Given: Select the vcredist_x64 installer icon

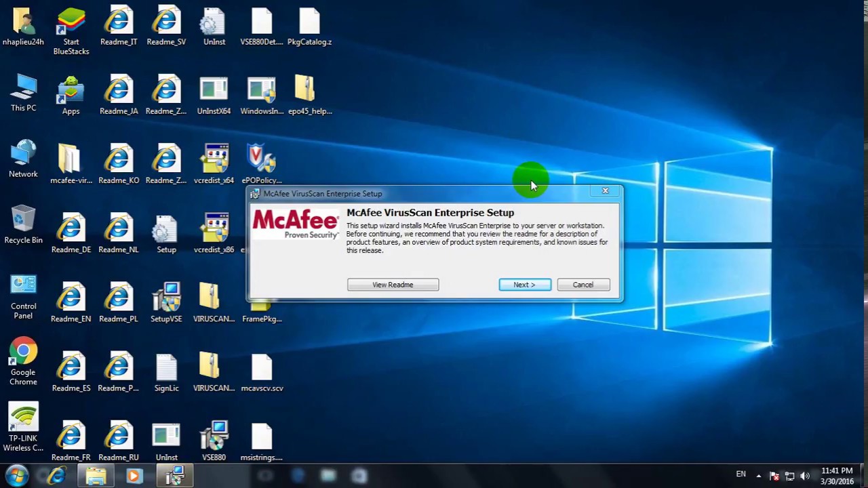Looking at the screenshot, I should [214, 159].
